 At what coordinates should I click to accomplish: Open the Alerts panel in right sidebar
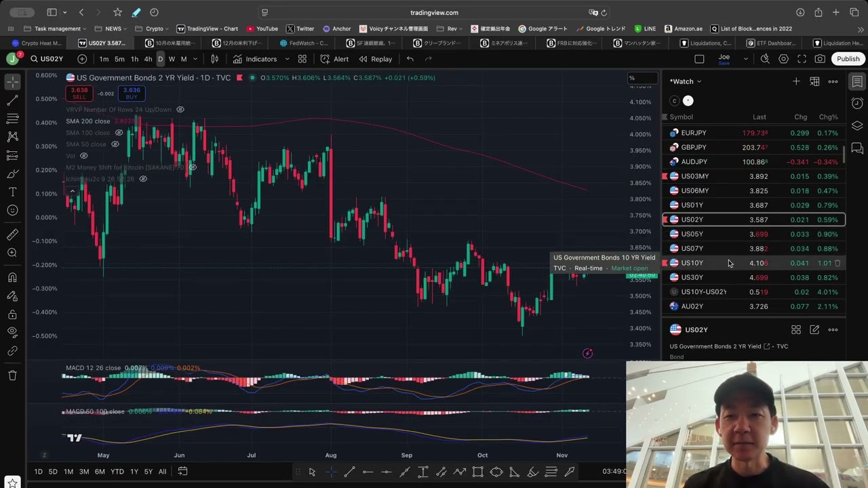tap(857, 103)
